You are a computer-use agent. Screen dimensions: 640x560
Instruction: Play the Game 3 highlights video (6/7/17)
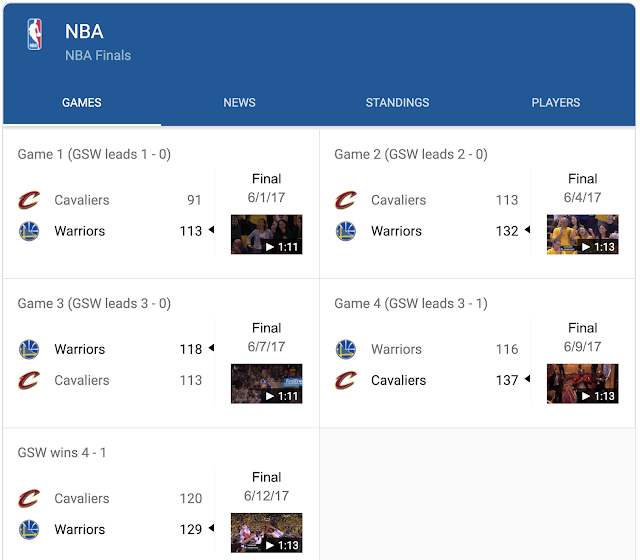tap(267, 384)
